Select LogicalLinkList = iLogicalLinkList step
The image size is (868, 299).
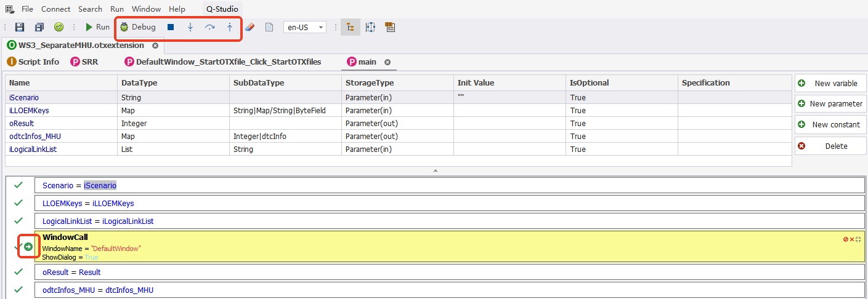pos(450,221)
